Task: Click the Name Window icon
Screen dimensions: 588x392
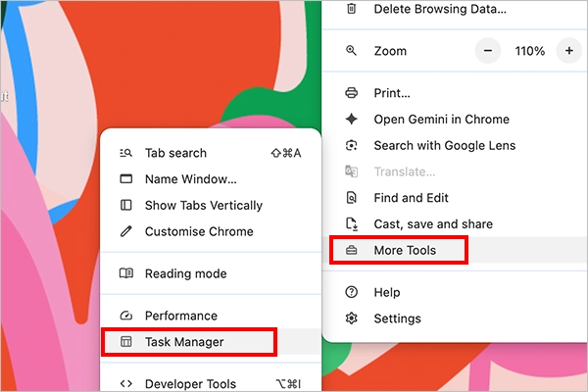Action: pyautogui.click(x=125, y=179)
